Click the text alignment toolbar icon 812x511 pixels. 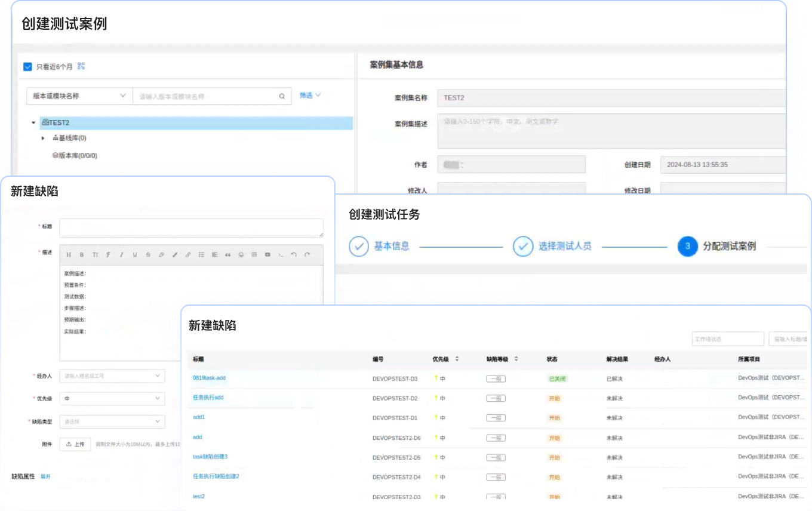click(x=214, y=255)
